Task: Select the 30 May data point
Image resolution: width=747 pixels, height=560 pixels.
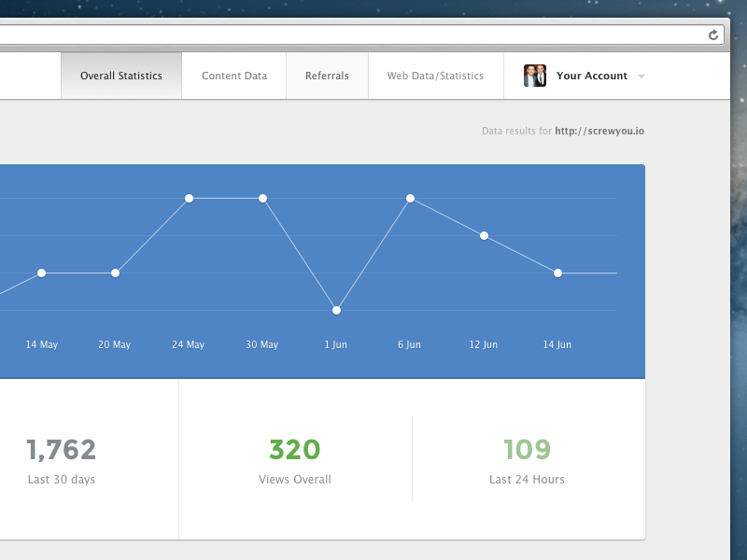Action: [x=263, y=198]
